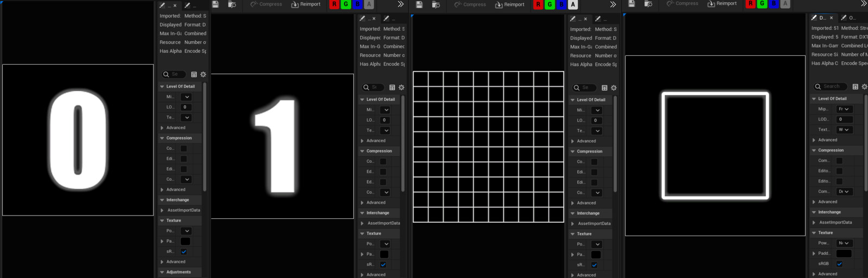Open padding color swatch in grid details panel
This screenshot has width=868, height=278.
pos(596,255)
